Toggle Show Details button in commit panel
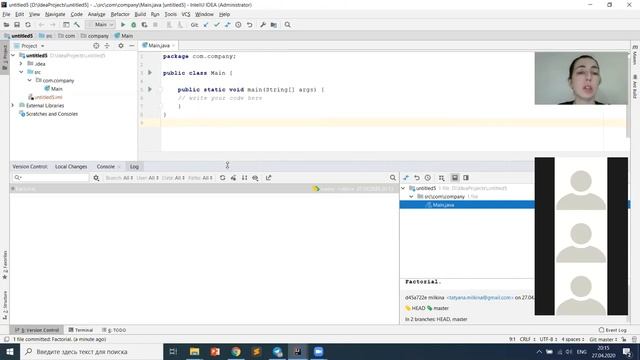The width and height of the screenshot is (640, 360). [x=455, y=178]
